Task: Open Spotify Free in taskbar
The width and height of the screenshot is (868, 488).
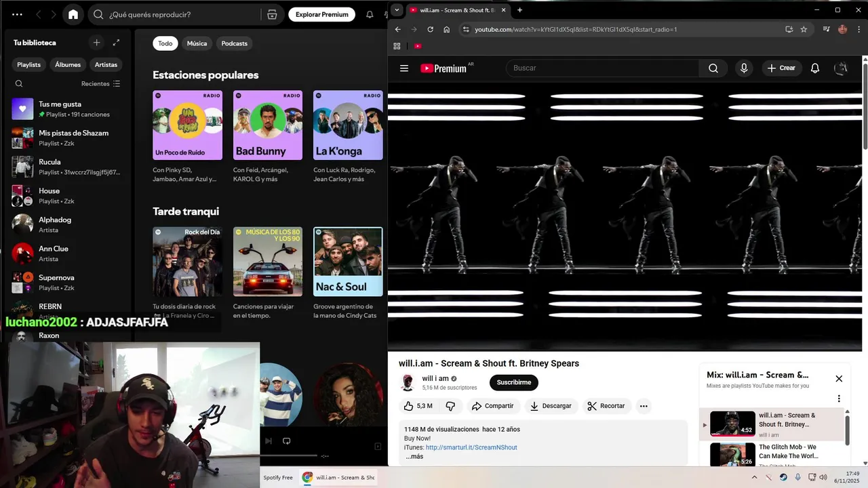Action: [x=278, y=477]
